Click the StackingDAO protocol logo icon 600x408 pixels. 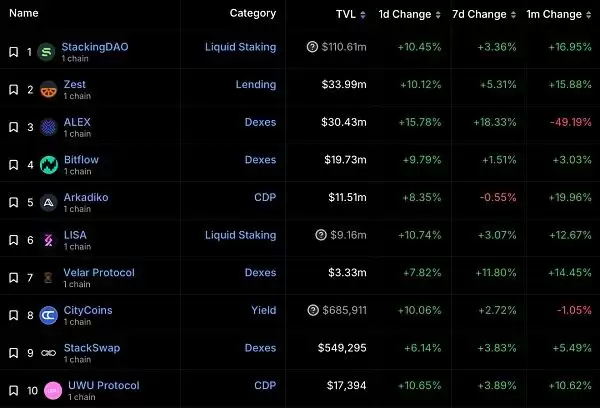[46, 52]
